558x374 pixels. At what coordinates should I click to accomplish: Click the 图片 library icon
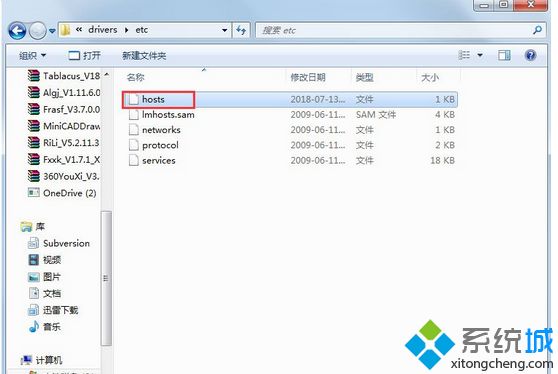(x=34, y=276)
